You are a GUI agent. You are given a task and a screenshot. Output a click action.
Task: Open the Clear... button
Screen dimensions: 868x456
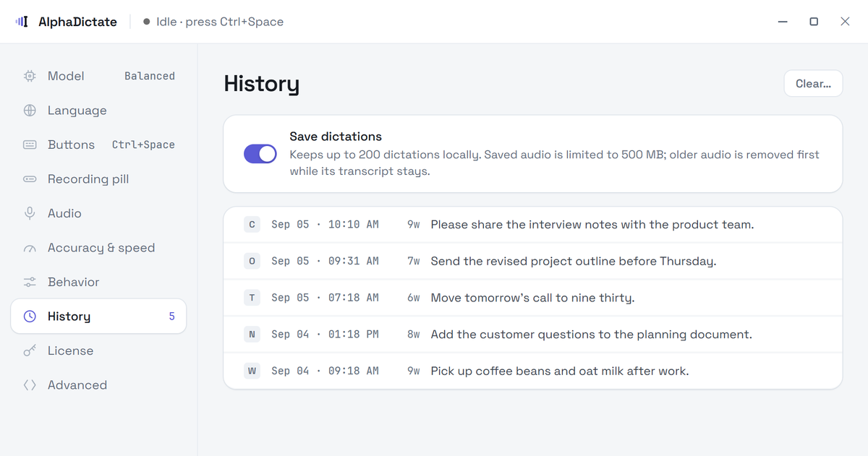tap(813, 84)
